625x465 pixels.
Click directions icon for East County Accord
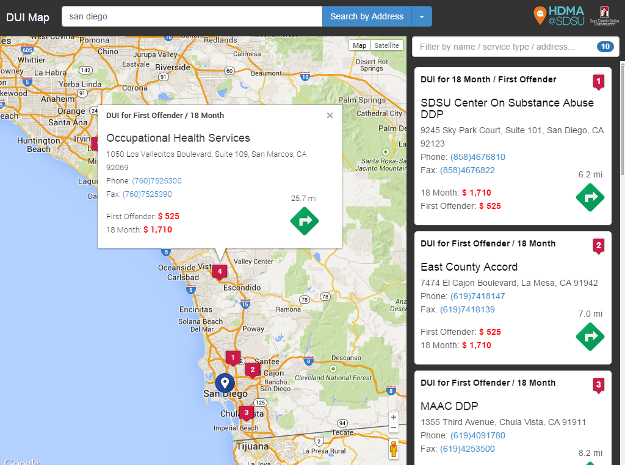point(590,337)
